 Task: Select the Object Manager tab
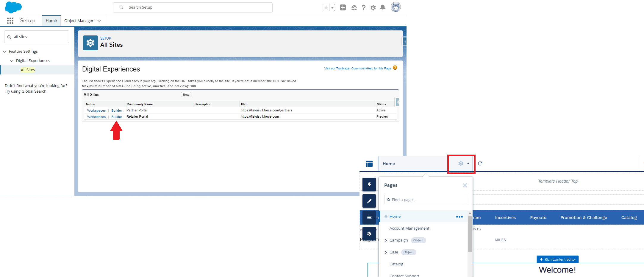[79, 21]
